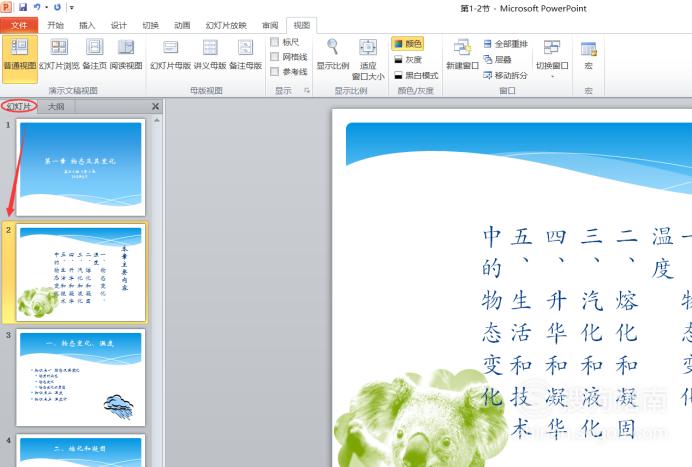Click the Redo icon in quick access toolbar
Viewport: 692px width, 467px height.
57,7
